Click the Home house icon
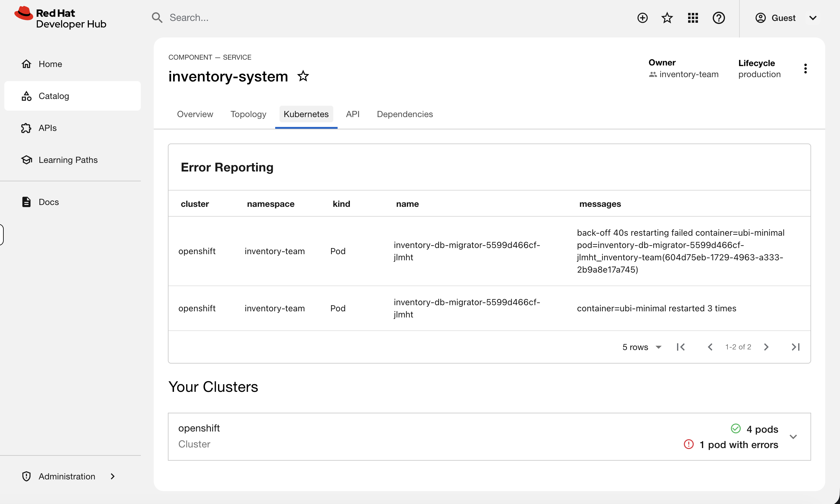 [x=26, y=64]
